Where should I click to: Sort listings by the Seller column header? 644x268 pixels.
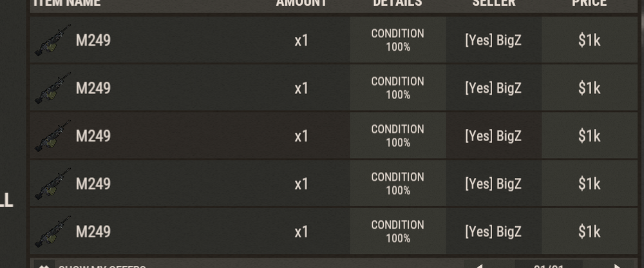tap(493, 3)
